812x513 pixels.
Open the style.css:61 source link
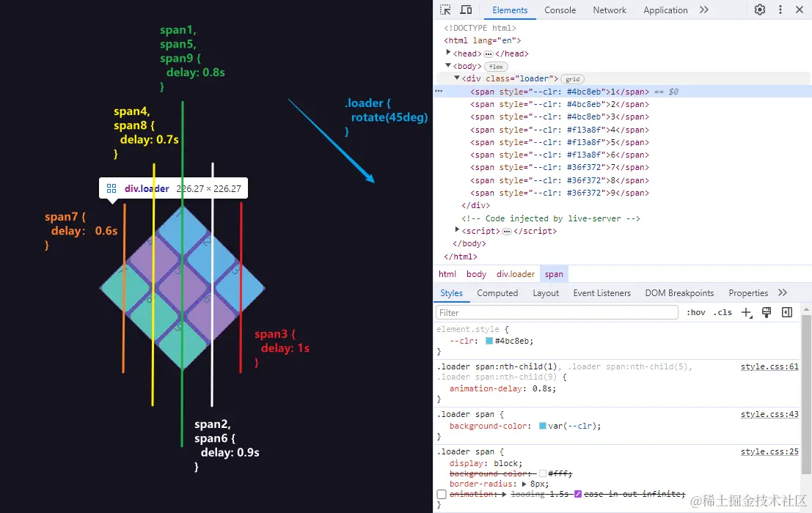[x=769, y=366]
